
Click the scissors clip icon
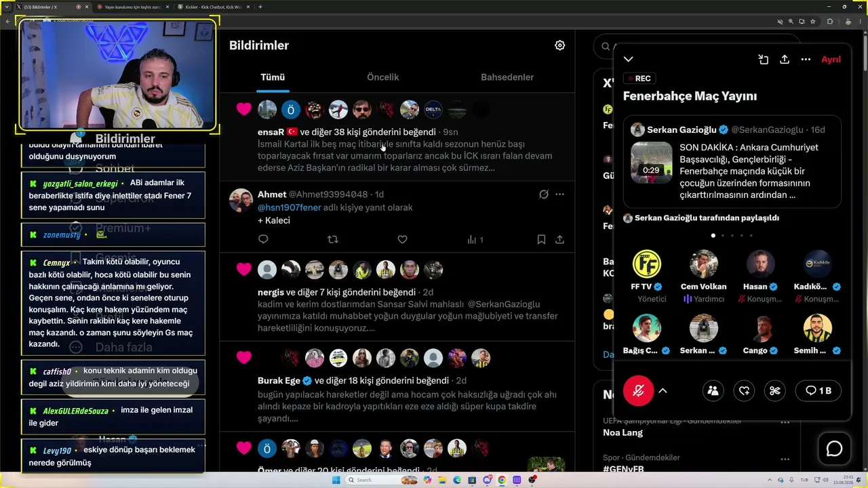(x=775, y=390)
